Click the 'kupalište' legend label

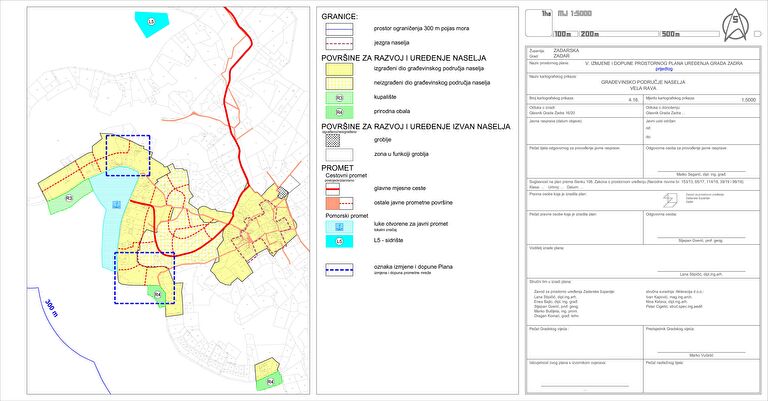[385, 97]
